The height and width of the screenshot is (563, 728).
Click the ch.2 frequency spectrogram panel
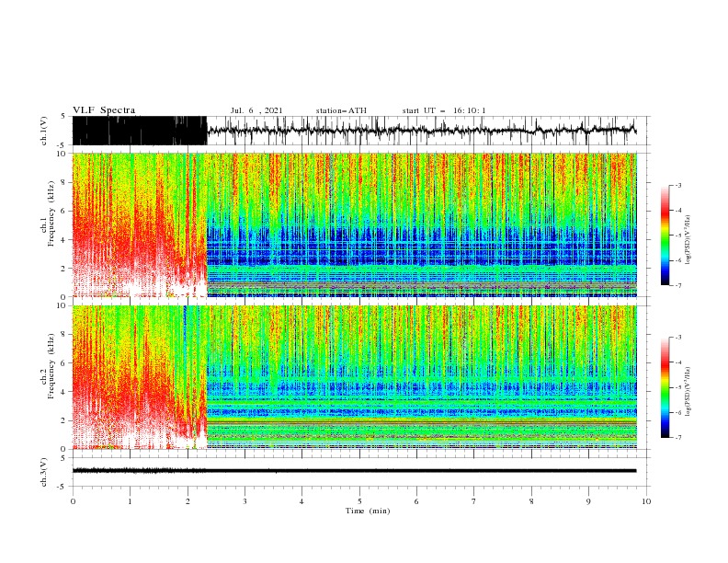(359, 377)
